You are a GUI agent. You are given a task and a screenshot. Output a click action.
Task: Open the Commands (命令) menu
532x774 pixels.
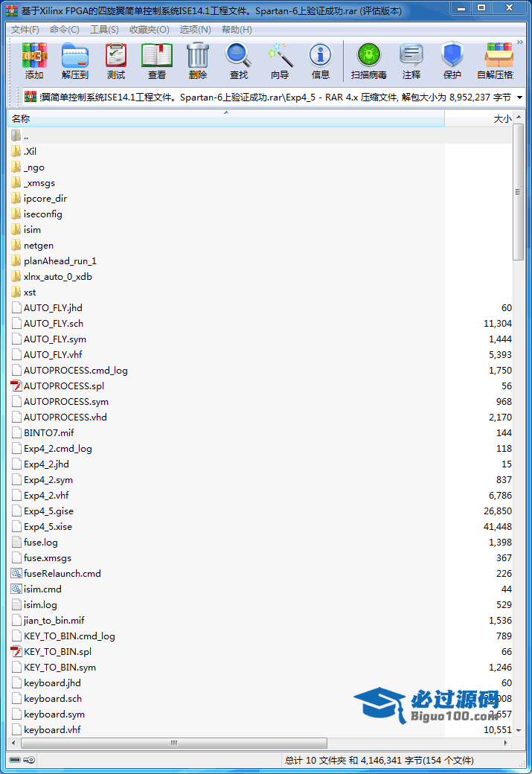65,30
